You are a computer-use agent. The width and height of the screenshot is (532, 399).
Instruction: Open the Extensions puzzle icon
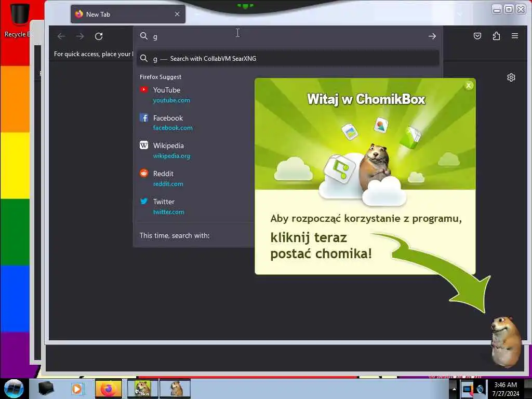pyautogui.click(x=496, y=36)
